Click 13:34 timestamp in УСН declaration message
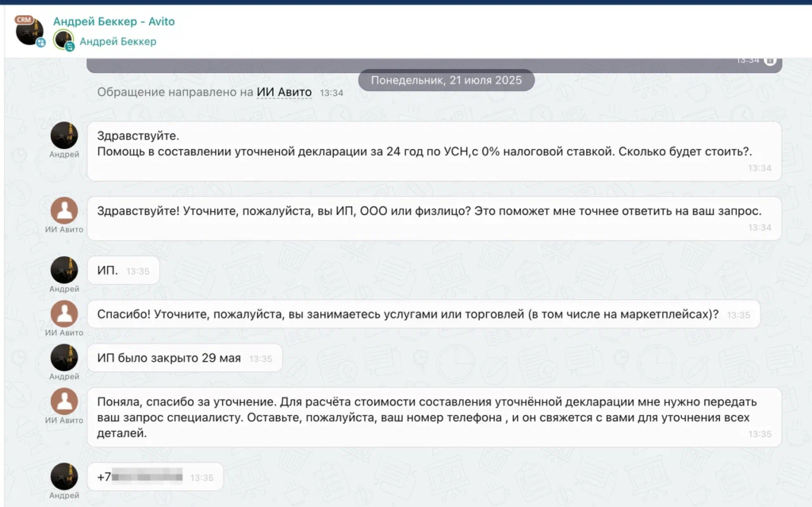This screenshot has height=507, width=812. click(x=760, y=168)
